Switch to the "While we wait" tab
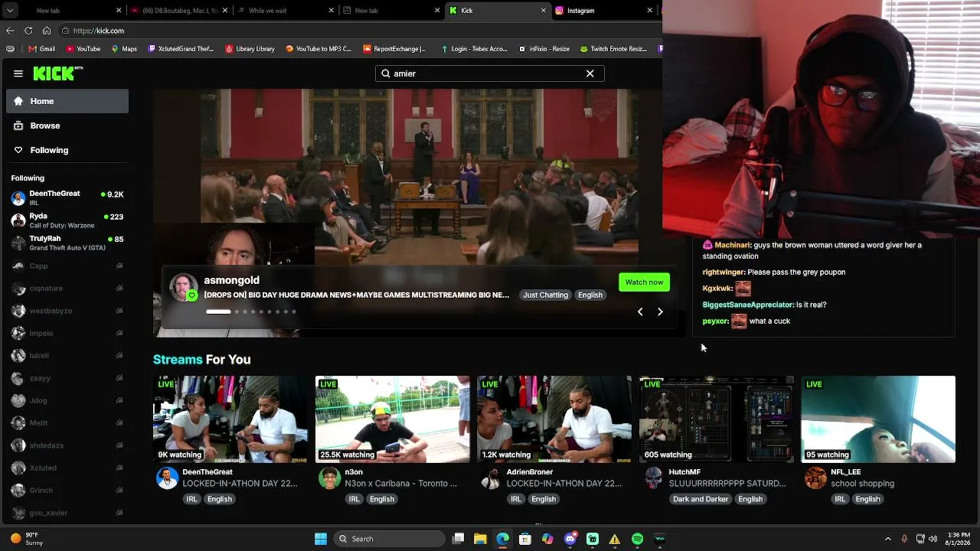980x551 pixels. coord(285,11)
